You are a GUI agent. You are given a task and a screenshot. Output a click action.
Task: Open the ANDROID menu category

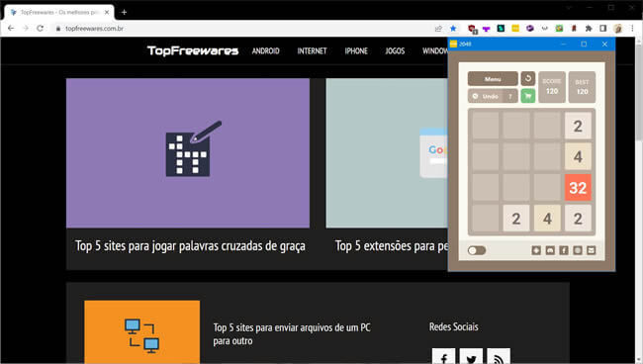(266, 50)
